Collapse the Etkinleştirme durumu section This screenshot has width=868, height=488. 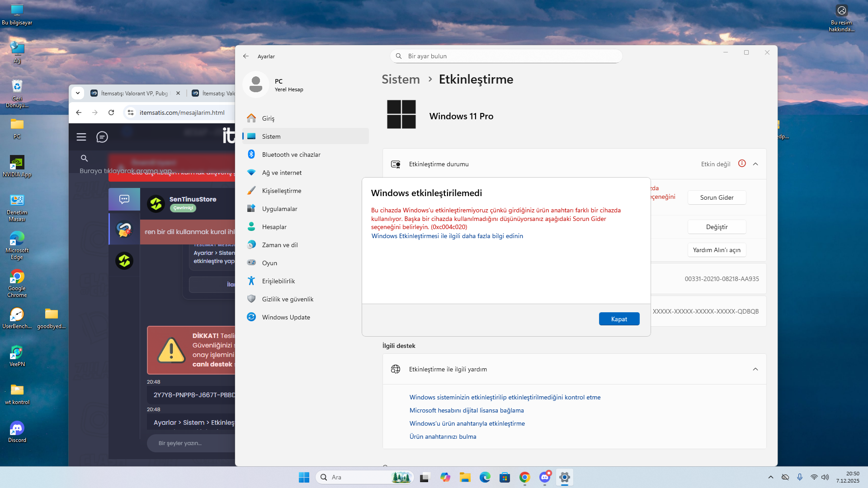tap(755, 164)
